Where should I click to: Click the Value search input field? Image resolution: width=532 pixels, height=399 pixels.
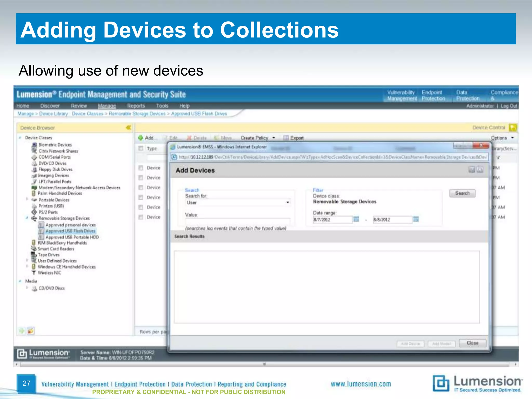pyautogui.click(x=238, y=221)
